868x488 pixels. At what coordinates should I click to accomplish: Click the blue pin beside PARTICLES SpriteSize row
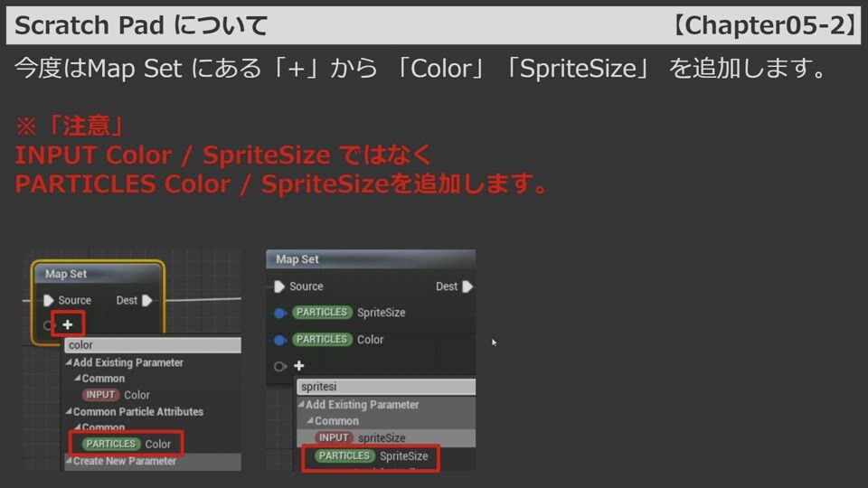click(280, 314)
